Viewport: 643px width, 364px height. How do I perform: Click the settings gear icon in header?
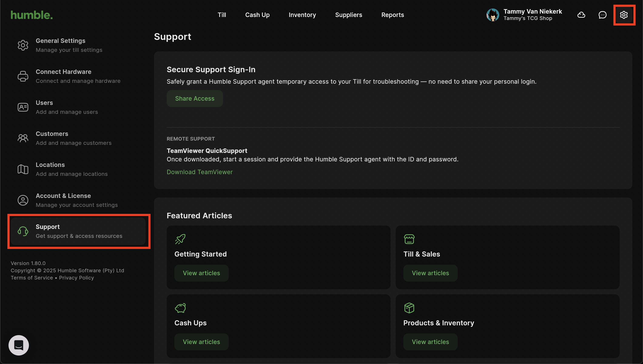pos(623,15)
